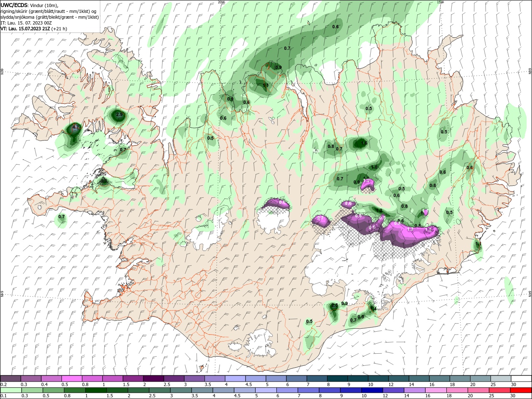Click the title text 'UWC/ECDS: Vindur (10m),'

pos(30,5)
